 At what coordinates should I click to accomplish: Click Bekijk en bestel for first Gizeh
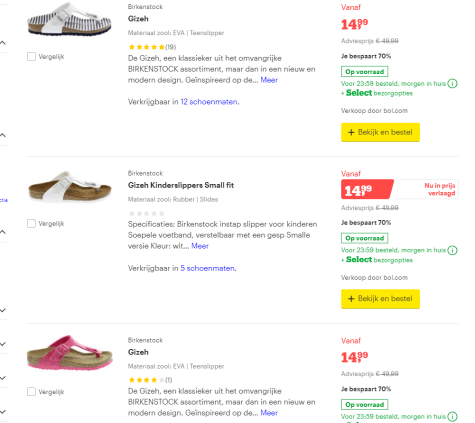pyautogui.click(x=380, y=132)
